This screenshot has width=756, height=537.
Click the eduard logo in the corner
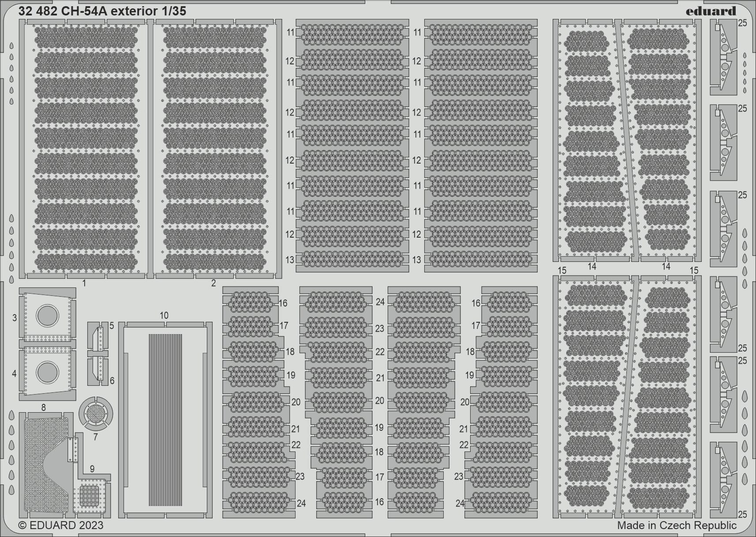tap(711, 11)
